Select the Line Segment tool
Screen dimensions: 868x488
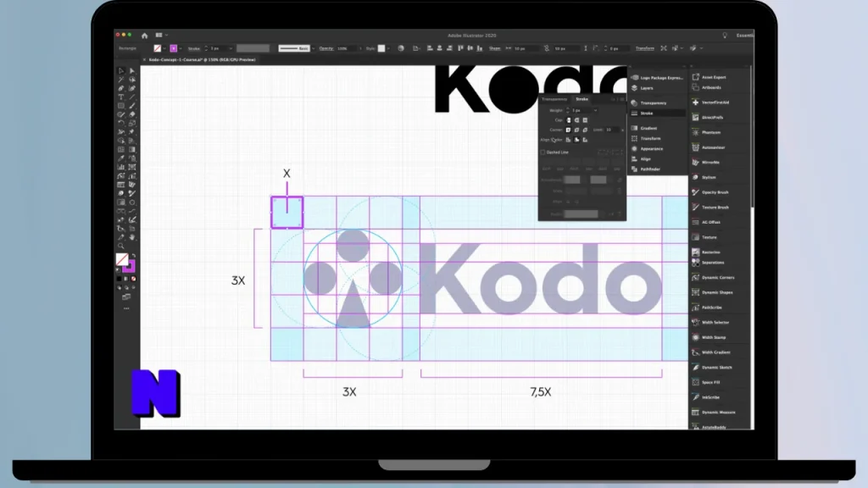(x=131, y=97)
